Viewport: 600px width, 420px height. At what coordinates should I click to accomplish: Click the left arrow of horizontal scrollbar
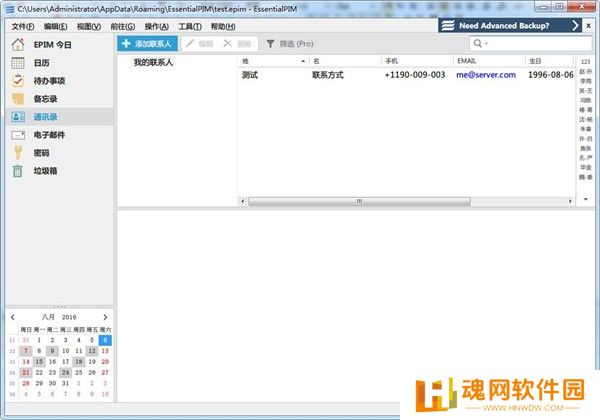point(243,201)
